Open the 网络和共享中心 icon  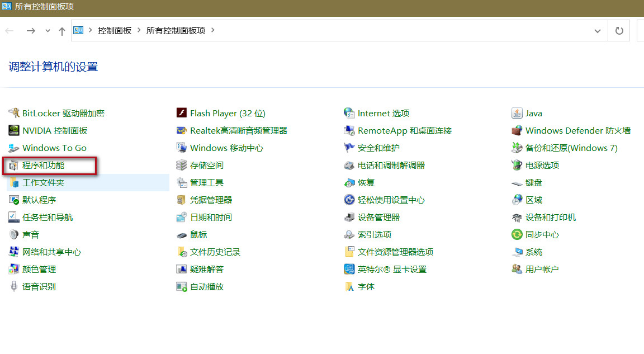14,252
